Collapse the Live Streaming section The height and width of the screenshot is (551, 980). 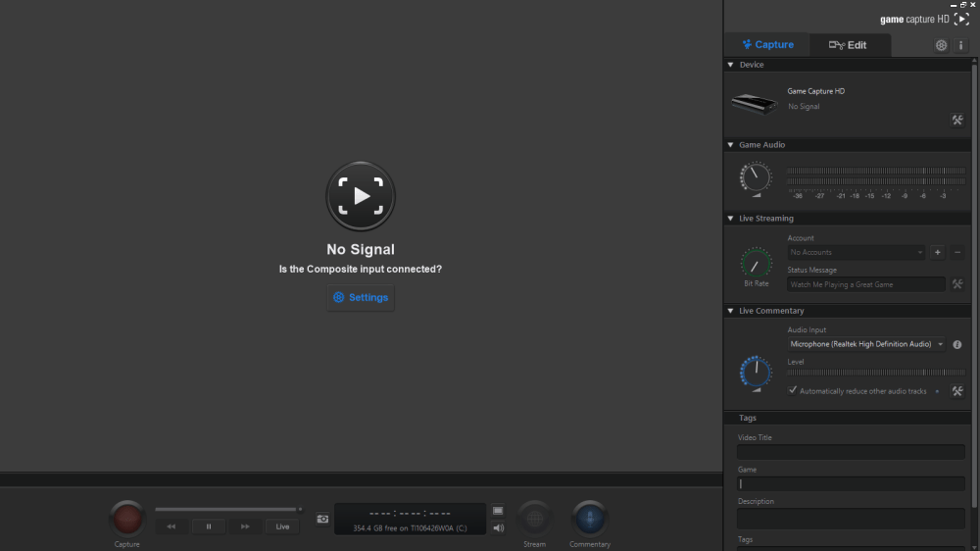[x=730, y=219]
